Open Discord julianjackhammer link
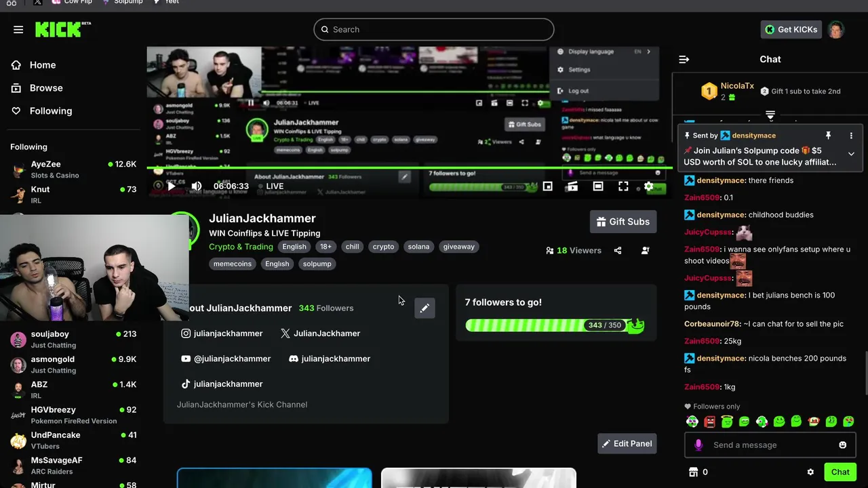Image resolution: width=868 pixels, height=488 pixels. [330, 359]
